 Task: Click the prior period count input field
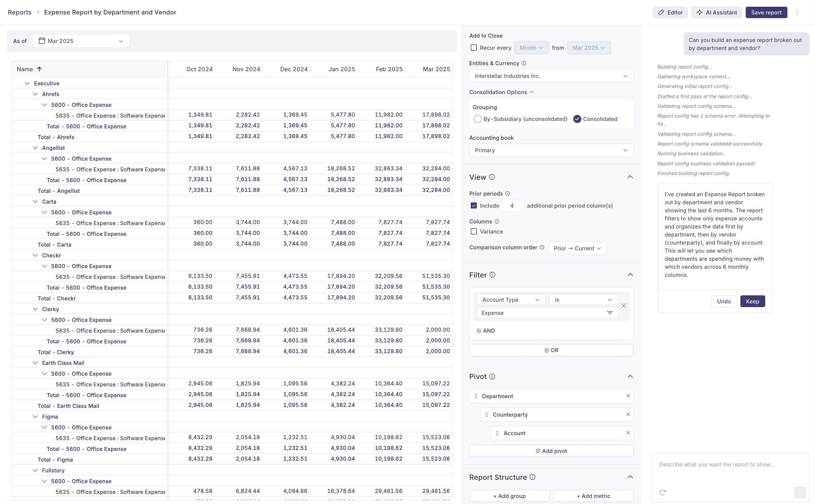point(512,206)
